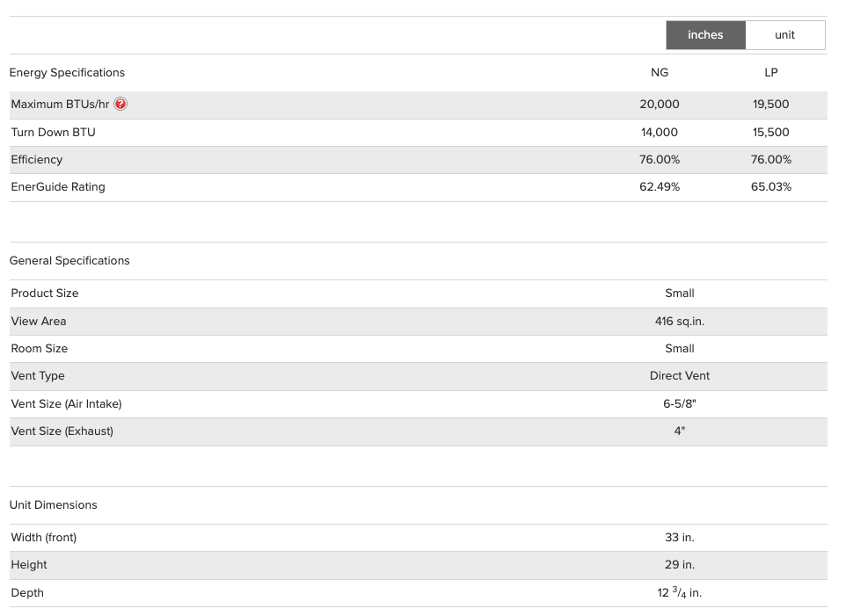Viewport: 853px width, 616px height.
Task: Switch measurement toggle to unit
Action: pos(784,35)
